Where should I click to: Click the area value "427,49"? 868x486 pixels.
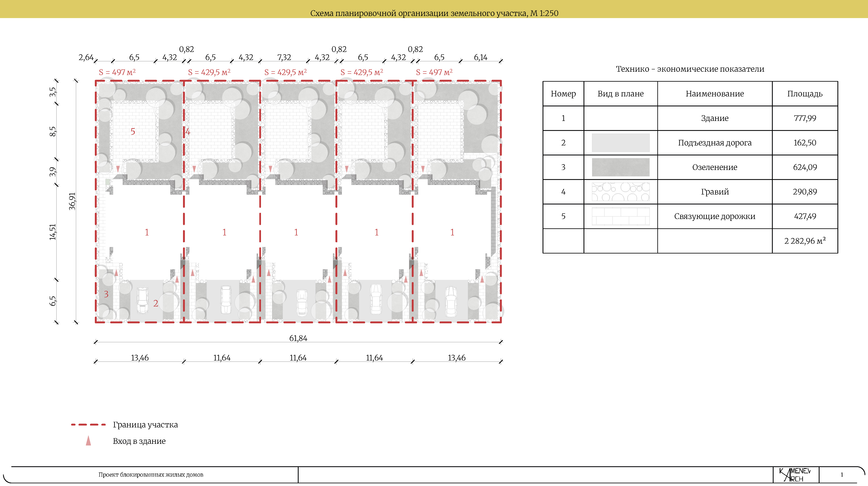click(x=805, y=217)
